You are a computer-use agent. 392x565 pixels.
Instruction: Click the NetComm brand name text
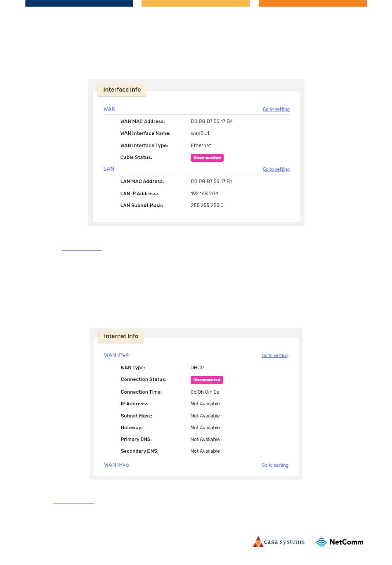[x=346, y=542]
